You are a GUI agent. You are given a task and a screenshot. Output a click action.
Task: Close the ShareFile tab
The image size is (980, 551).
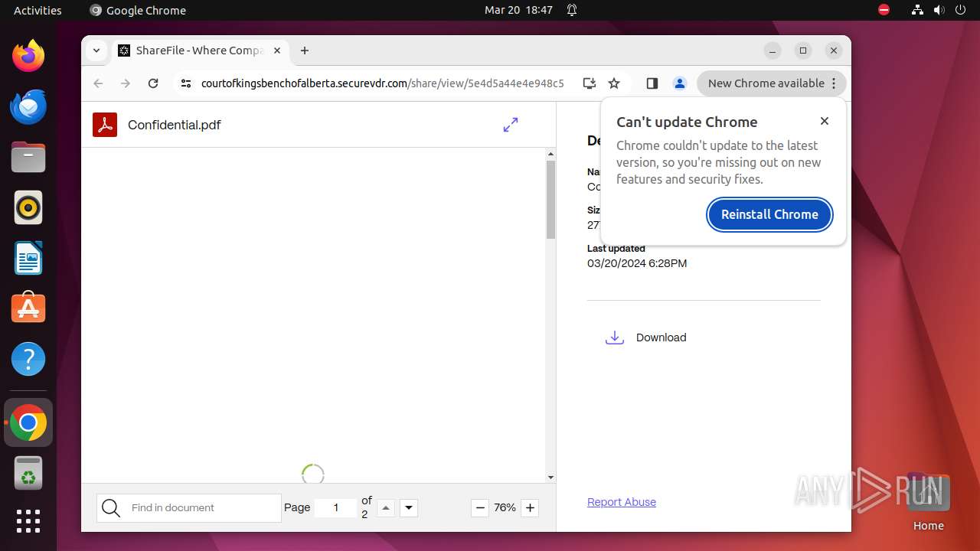click(x=277, y=51)
